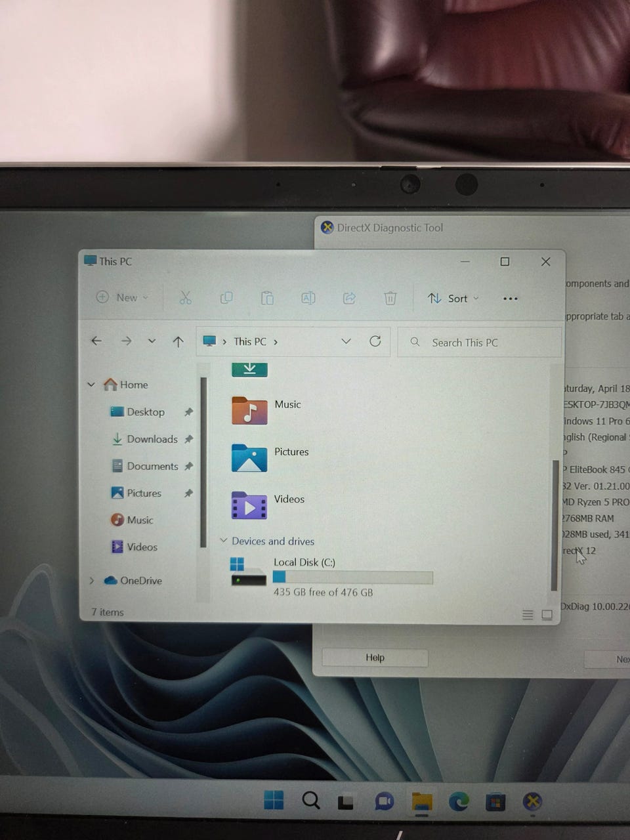Open Desktop in the navigation pane
This screenshot has height=840, width=630.
[137, 412]
